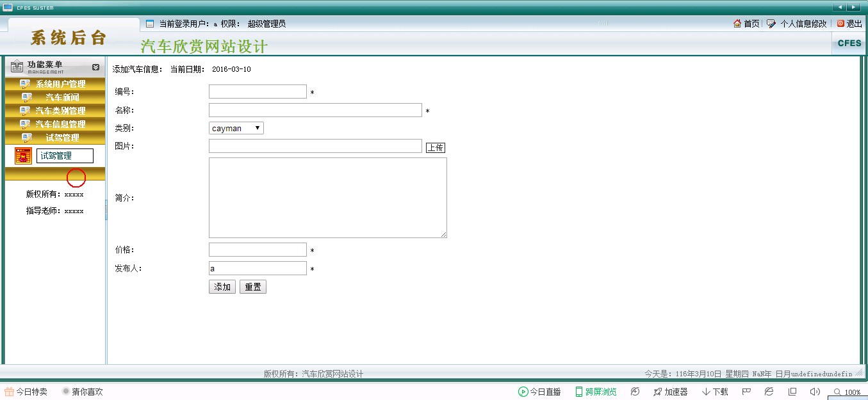Viewport: 868px width, 400px height.
Task: Click icon beside 汽车信息管理 menu
Action: pos(25,124)
